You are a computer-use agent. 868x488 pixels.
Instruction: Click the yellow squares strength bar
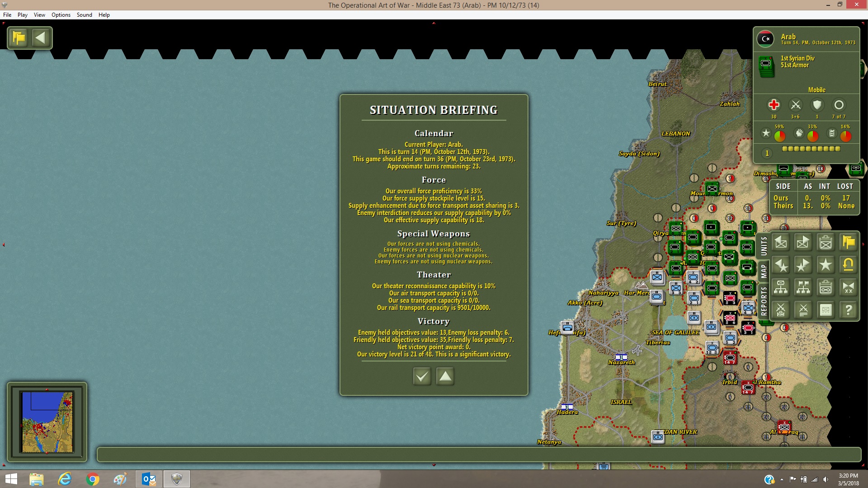point(811,149)
